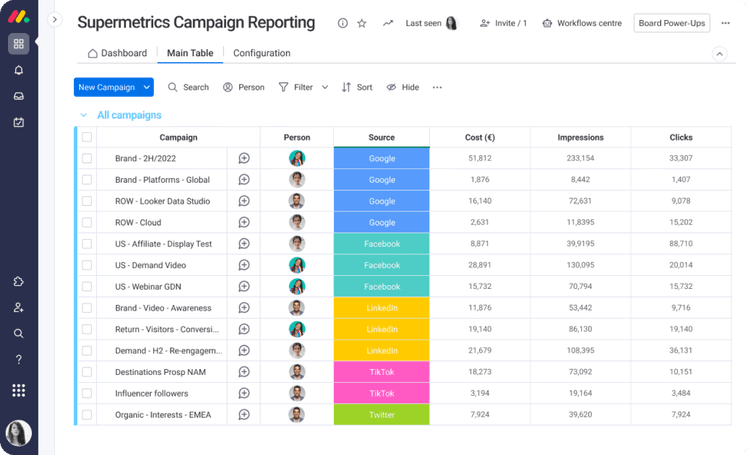Open conversation for Influencer followers
The image size is (750, 455).
point(244,393)
